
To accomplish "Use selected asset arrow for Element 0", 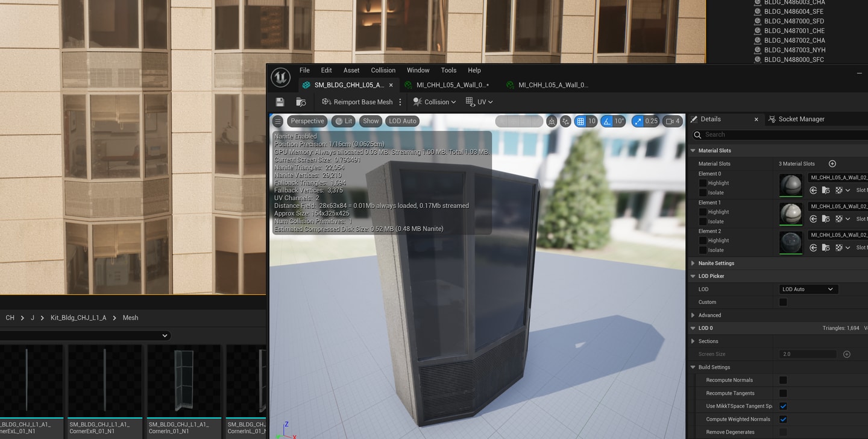I will pyautogui.click(x=813, y=190).
